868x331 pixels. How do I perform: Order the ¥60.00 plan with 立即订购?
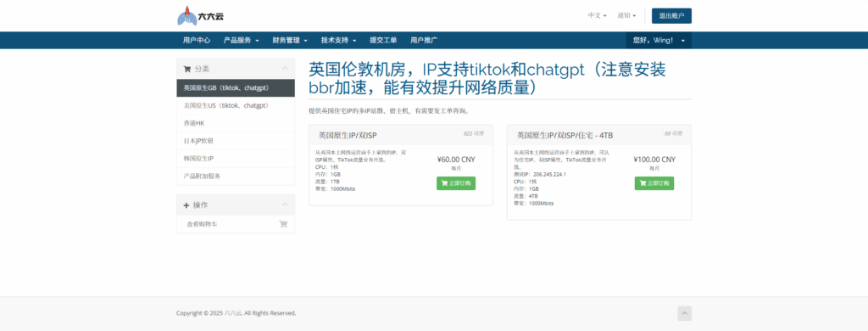[x=456, y=183]
